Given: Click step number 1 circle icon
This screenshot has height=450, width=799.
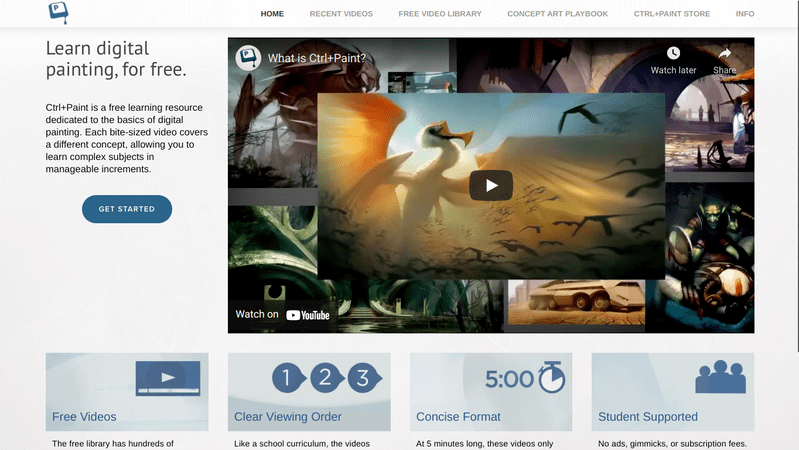Looking at the screenshot, I should [288, 378].
